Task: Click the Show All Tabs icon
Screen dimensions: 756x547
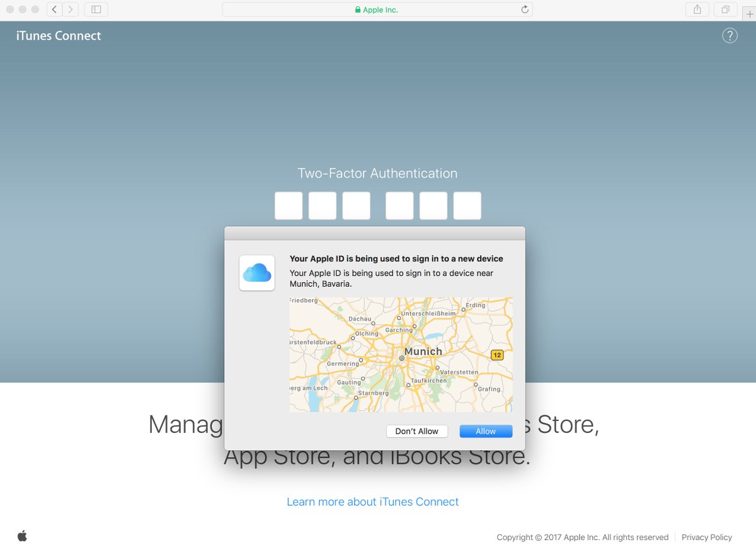Action: [x=725, y=9]
